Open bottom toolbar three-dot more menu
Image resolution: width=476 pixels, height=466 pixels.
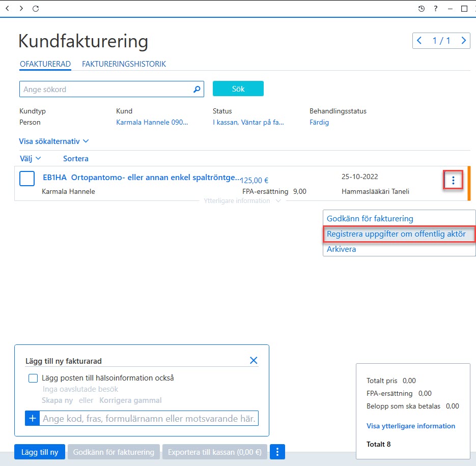(x=277, y=452)
